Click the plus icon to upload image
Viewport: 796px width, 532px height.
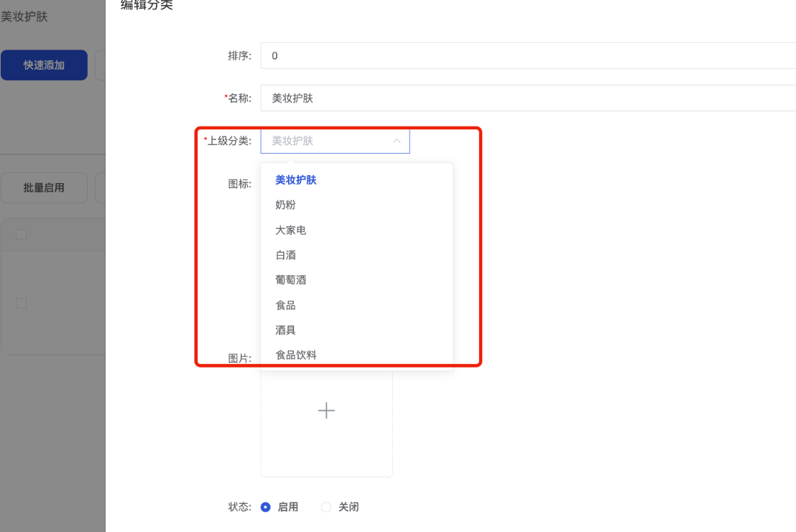[x=326, y=410]
